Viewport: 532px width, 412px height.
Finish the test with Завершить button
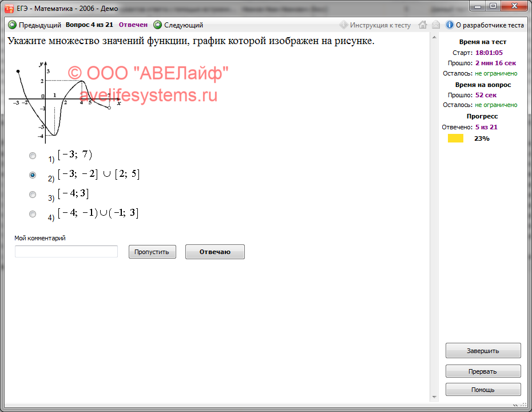tap(483, 351)
